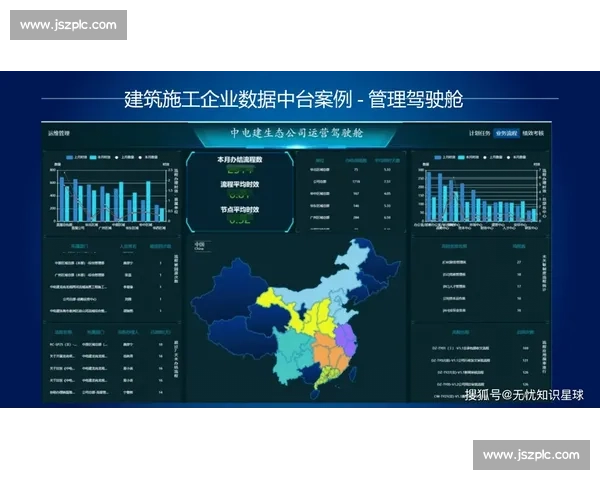Screen dimensions: 600x480
Task: Select the teal southwest region on map
Action: click(x=293, y=354)
